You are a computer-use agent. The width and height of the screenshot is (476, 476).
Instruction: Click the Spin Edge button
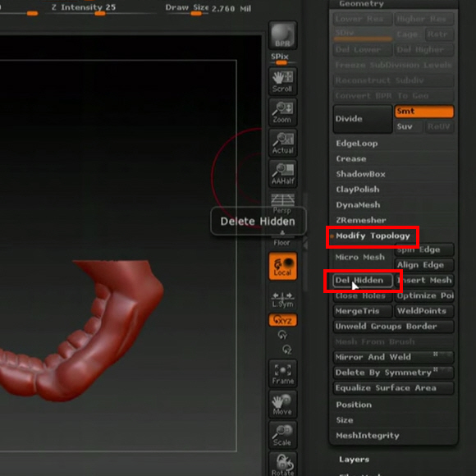tap(424, 249)
